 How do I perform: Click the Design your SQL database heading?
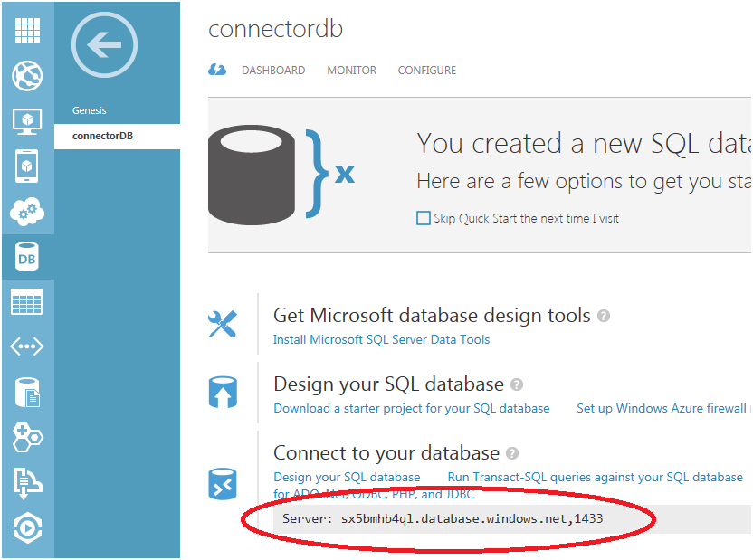pos(388,384)
